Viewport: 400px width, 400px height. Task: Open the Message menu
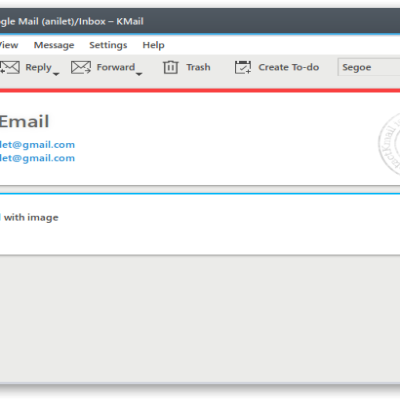point(54,45)
